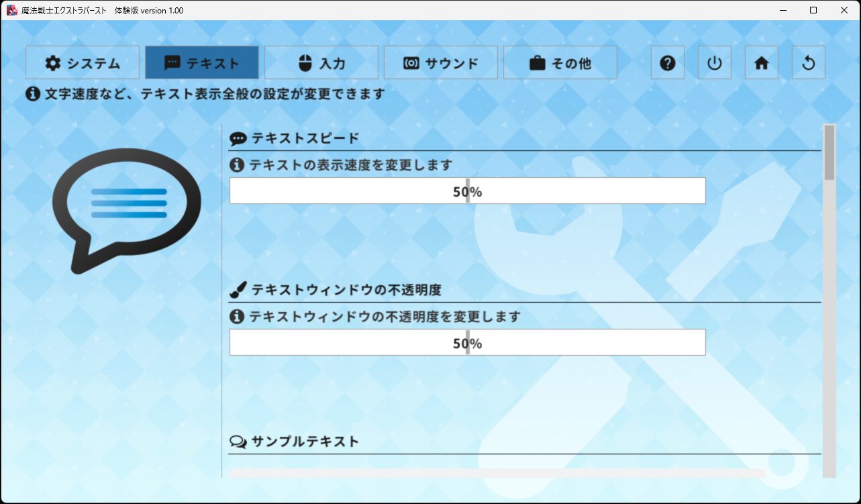Open the システム settings tab
The width and height of the screenshot is (861, 504).
click(83, 63)
